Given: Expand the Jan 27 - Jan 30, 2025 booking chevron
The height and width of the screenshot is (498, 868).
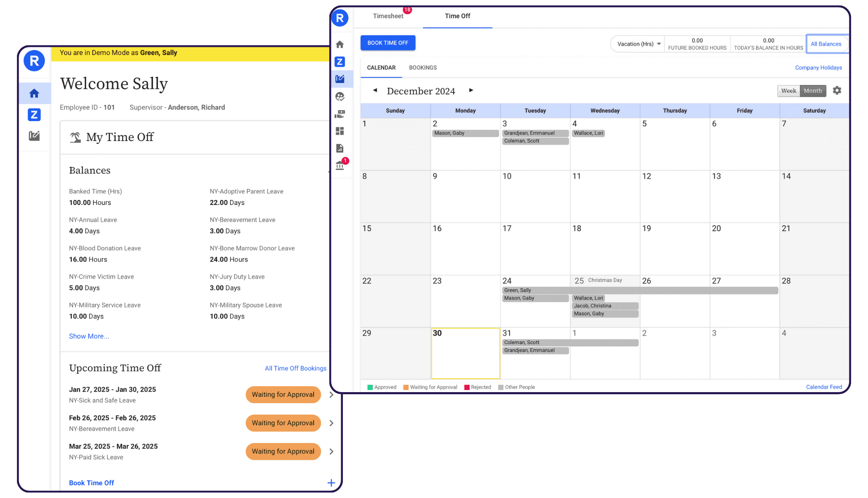Looking at the screenshot, I should pos(331,395).
